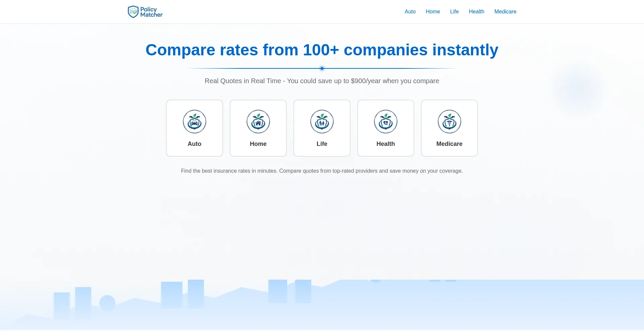Click the Life insurance card
Viewport: 644px width, 333px height.
tap(322, 128)
